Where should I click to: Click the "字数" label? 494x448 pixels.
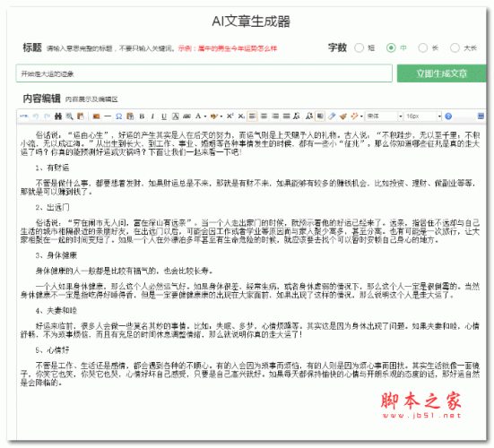(337, 47)
